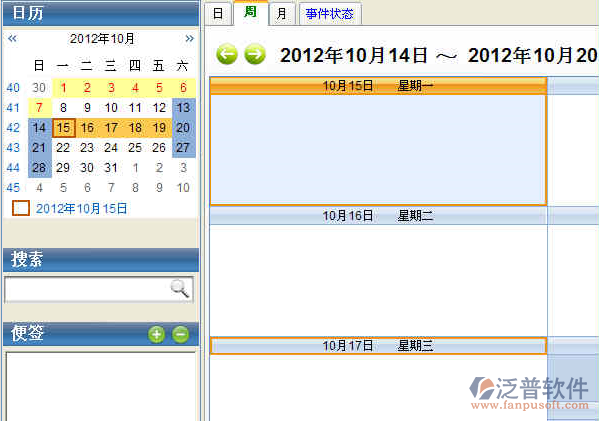Click the today square marker icon

(21, 208)
